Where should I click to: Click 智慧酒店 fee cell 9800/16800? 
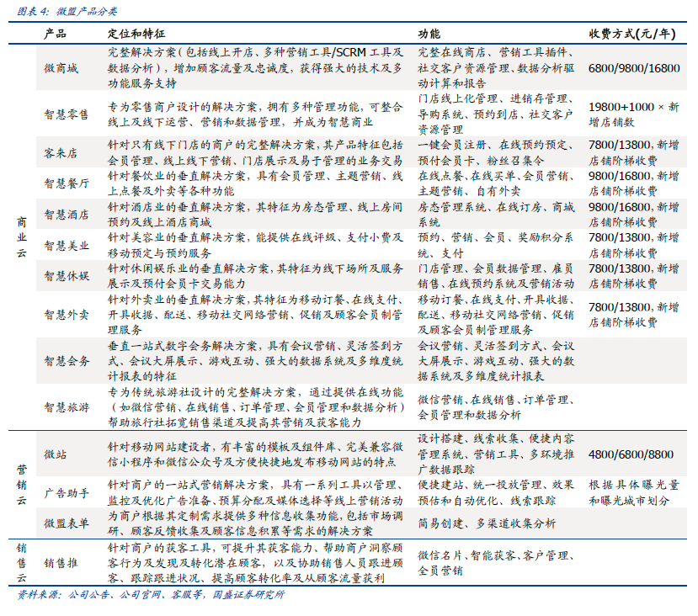(x=634, y=215)
